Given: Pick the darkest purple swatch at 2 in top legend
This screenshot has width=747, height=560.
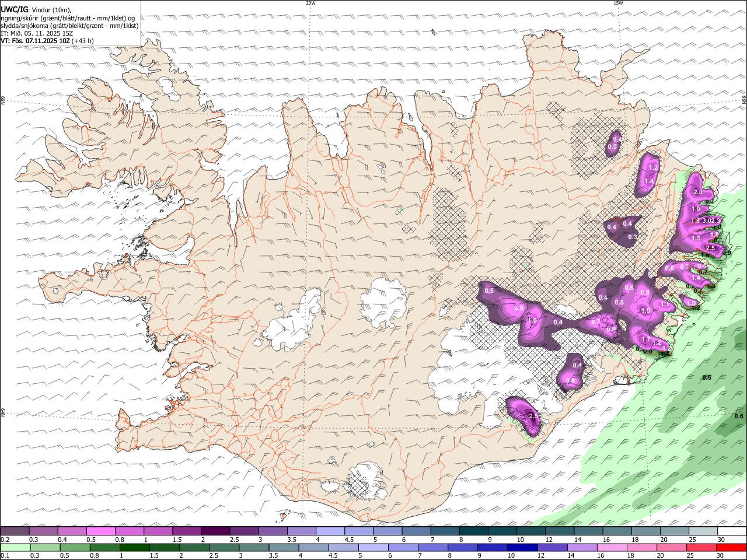Looking at the screenshot, I should pyautogui.click(x=215, y=531).
